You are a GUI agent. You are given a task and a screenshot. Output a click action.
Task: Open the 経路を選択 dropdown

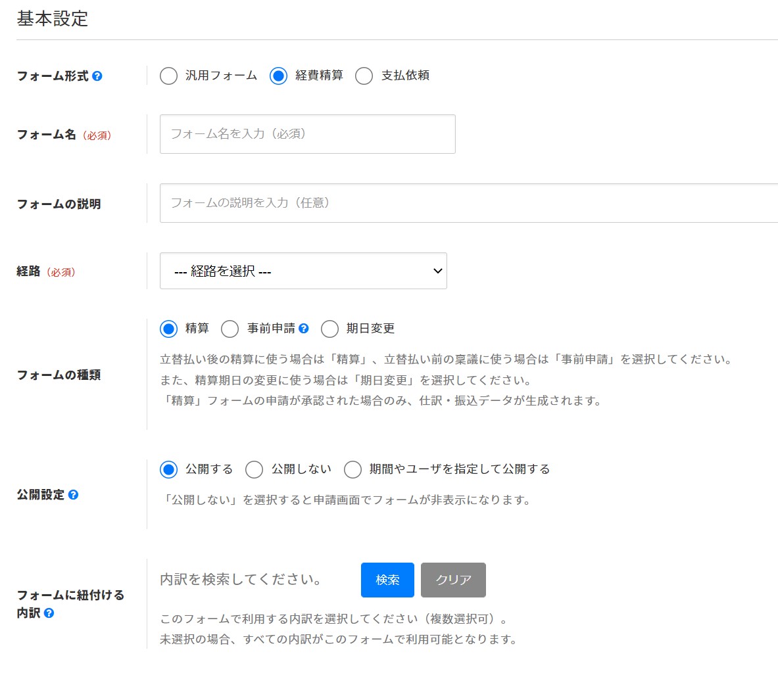click(x=303, y=271)
